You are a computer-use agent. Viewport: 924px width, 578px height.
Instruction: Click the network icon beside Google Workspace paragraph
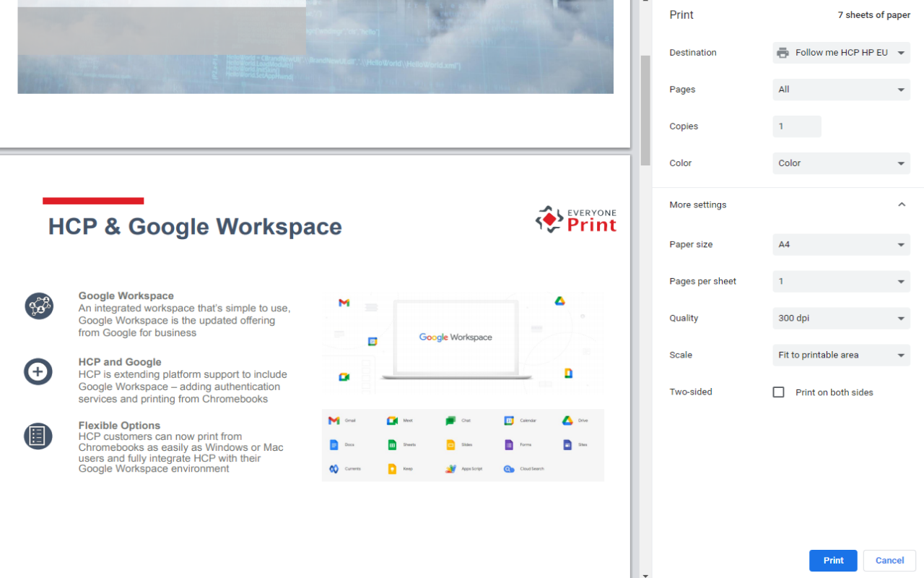tap(38, 306)
